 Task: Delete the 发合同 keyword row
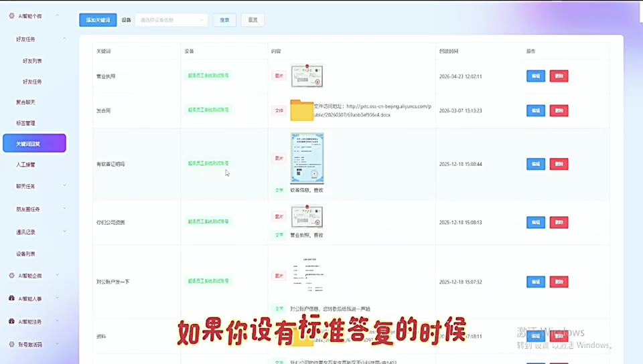click(x=559, y=110)
